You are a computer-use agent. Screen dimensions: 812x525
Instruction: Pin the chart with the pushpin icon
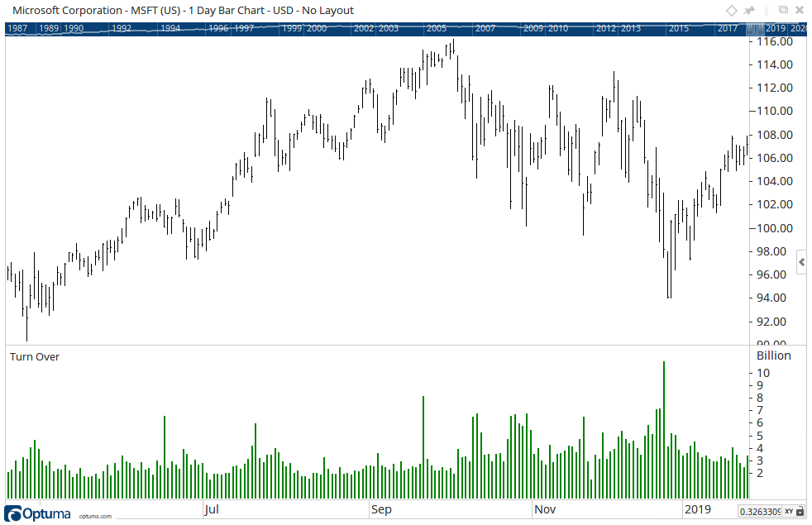tap(749, 11)
